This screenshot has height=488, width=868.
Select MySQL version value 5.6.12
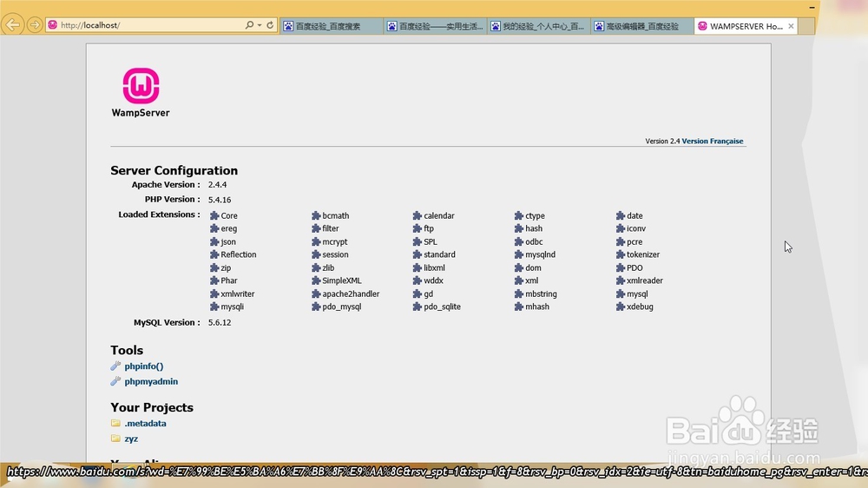pos(220,322)
